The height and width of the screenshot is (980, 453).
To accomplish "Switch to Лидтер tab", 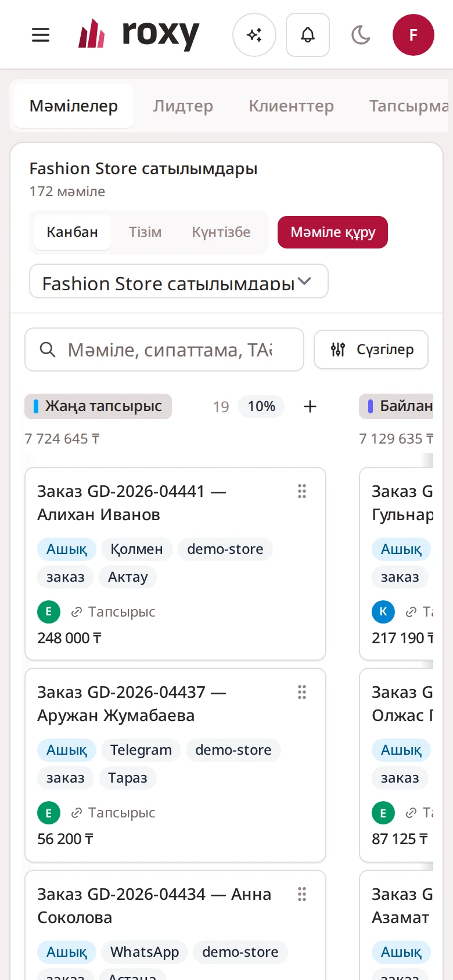I will pyautogui.click(x=183, y=106).
